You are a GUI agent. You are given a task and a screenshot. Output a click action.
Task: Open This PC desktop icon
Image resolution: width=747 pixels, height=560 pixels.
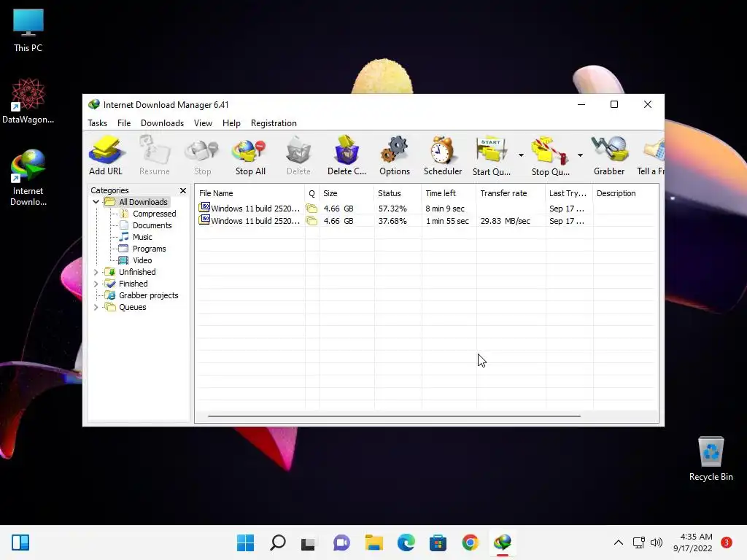point(28,30)
